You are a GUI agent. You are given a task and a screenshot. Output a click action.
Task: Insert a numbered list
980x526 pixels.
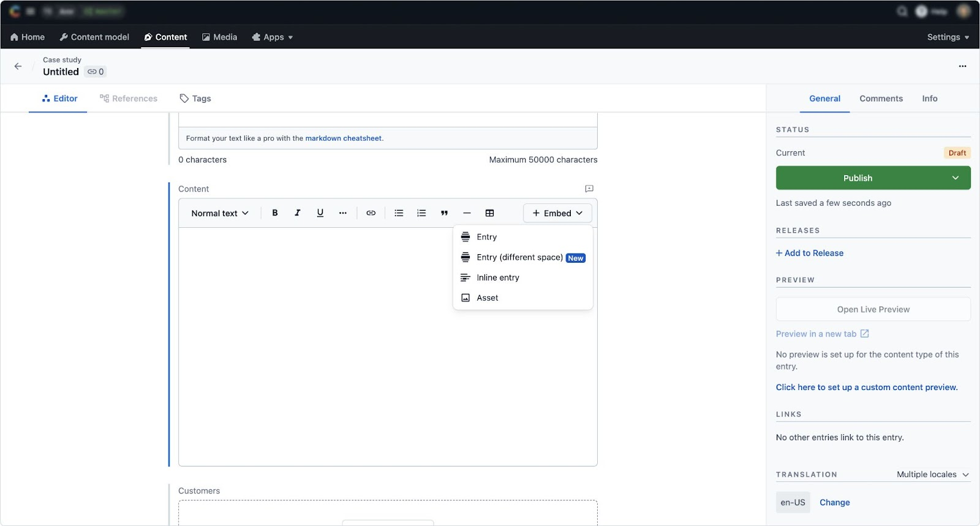[x=421, y=213]
